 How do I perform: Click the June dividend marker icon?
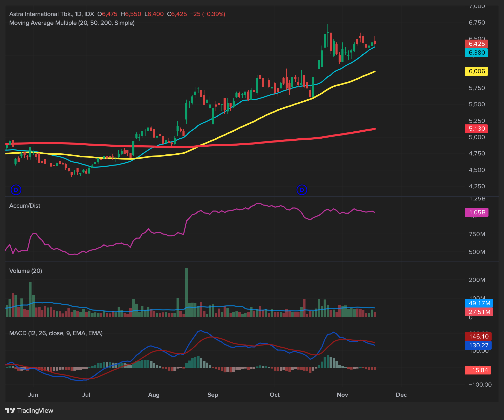pyautogui.click(x=16, y=190)
